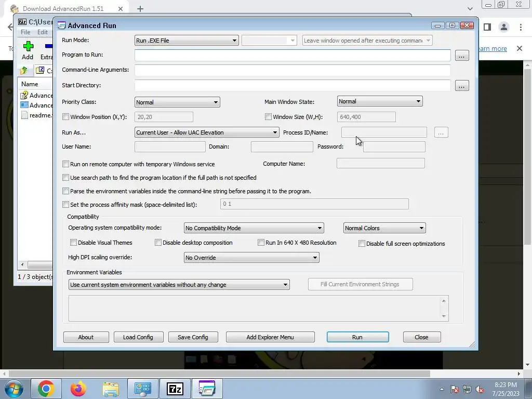Toggle Run In 640 X 480 Resolution
Viewport: 532px width, 399px height.
click(x=261, y=242)
